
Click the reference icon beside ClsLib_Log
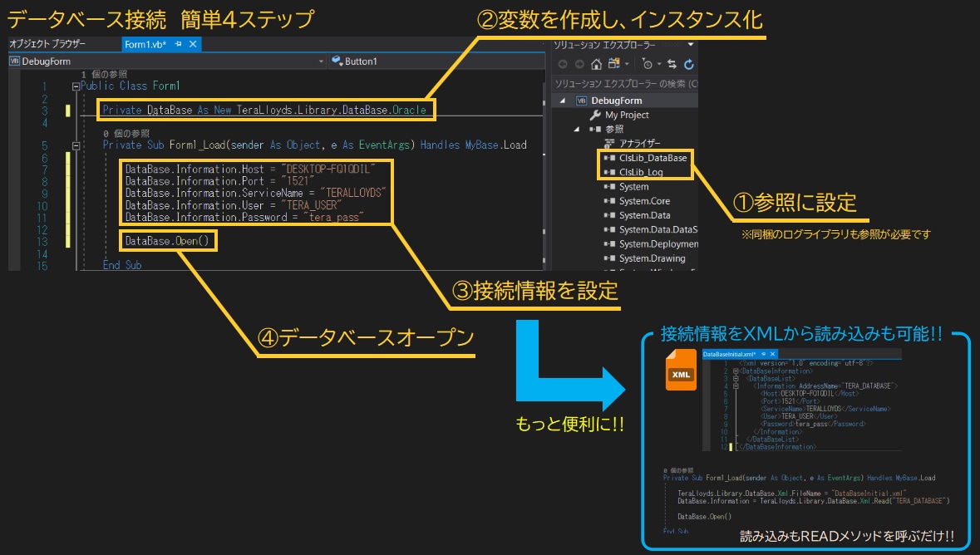tap(609, 173)
